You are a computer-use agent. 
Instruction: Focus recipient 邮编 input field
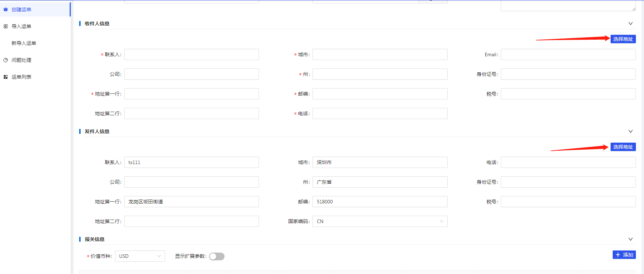(380, 94)
